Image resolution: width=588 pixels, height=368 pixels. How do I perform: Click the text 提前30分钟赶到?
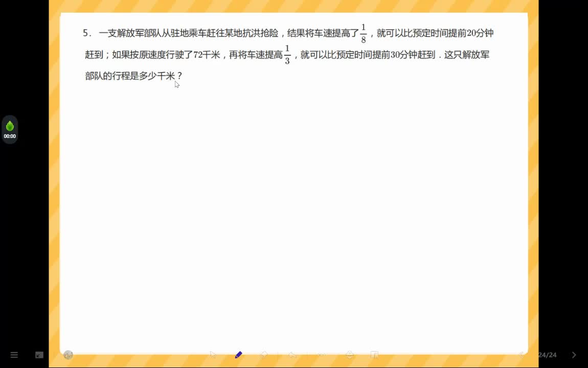[x=404, y=55]
